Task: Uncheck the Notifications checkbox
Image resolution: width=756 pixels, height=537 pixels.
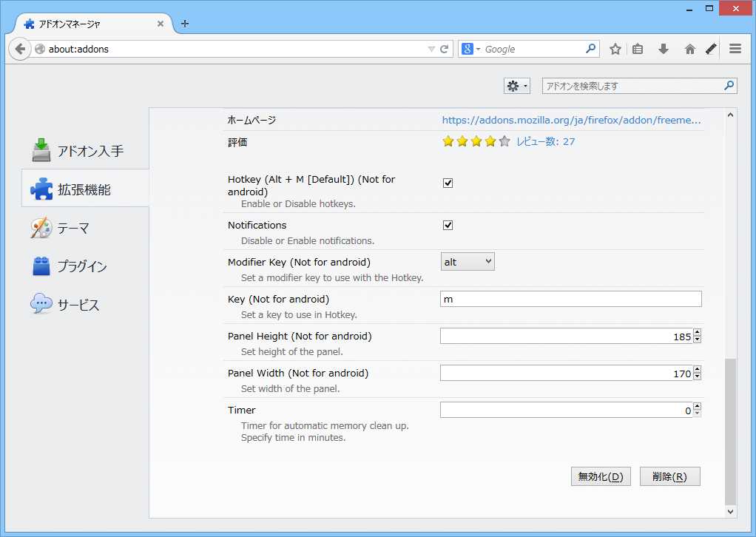Action: (x=448, y=225)
